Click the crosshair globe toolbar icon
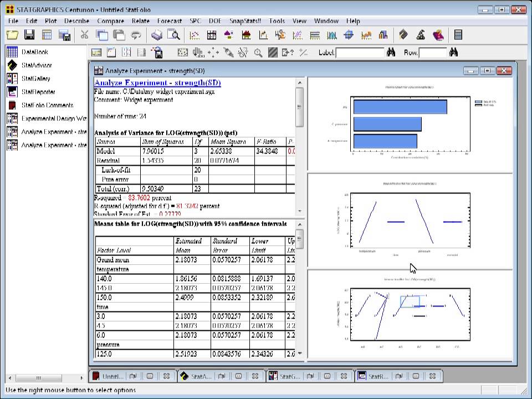 coord(349,35)
